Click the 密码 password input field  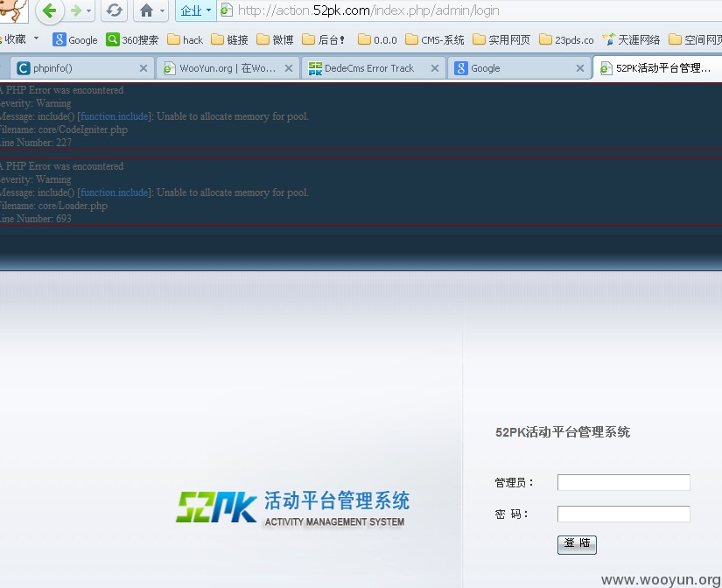click(623, 514)
